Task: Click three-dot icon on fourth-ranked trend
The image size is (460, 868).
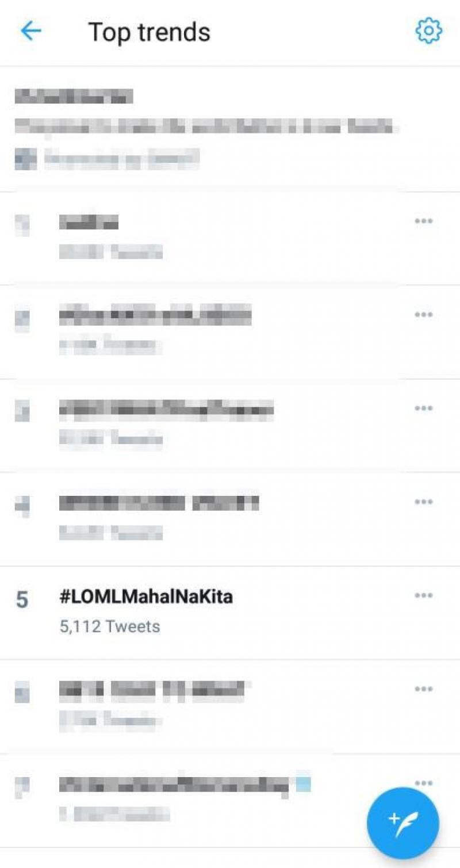Action: point(423,502)
